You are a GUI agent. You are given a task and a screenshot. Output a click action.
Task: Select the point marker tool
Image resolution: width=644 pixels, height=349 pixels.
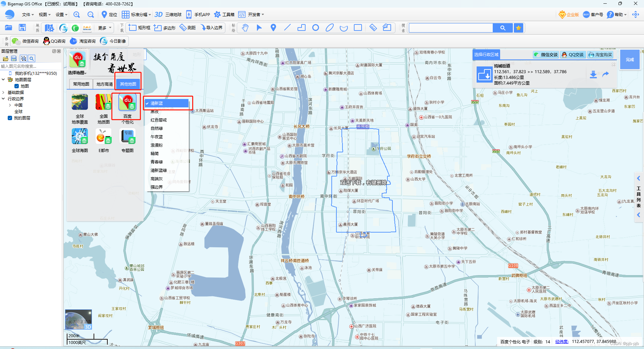point(273,28)
